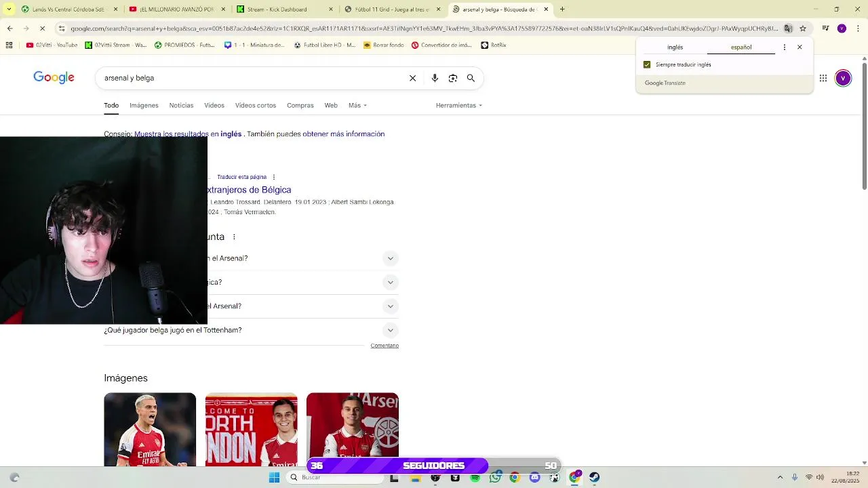Open the Windows Start menu
The height and width of the screenshot is (488, 868).
pyautogui.click(x=274, y=477)
